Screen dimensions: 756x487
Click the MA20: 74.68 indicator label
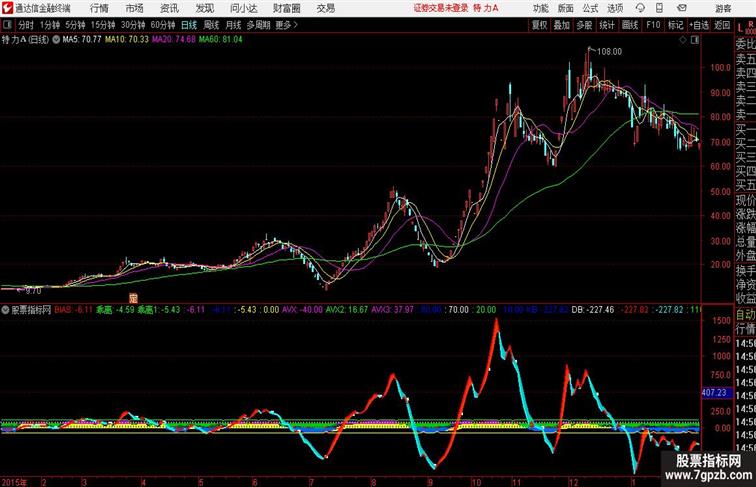tap(174, 40)
